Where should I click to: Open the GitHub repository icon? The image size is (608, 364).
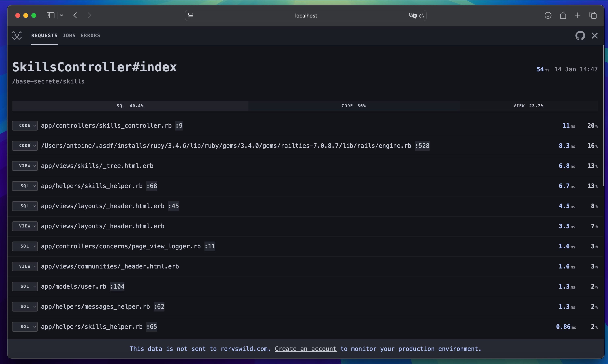click(x=580, y=36)
